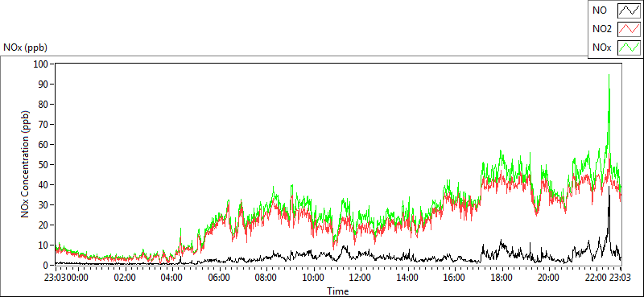
Task: Click the 0 y-axis minimum value
Action: (45, 266)
